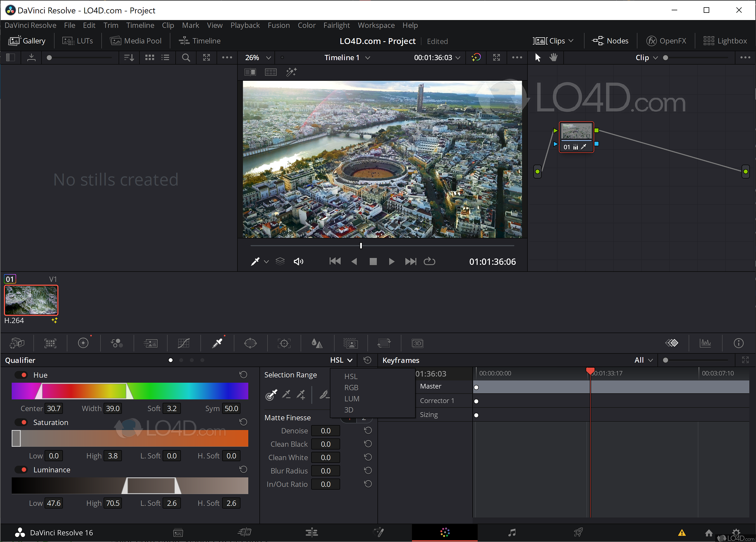Expand the zoom level 26% dropdown
The height and width of the screenshot is (542, 756).
click(x=256, y=57)
